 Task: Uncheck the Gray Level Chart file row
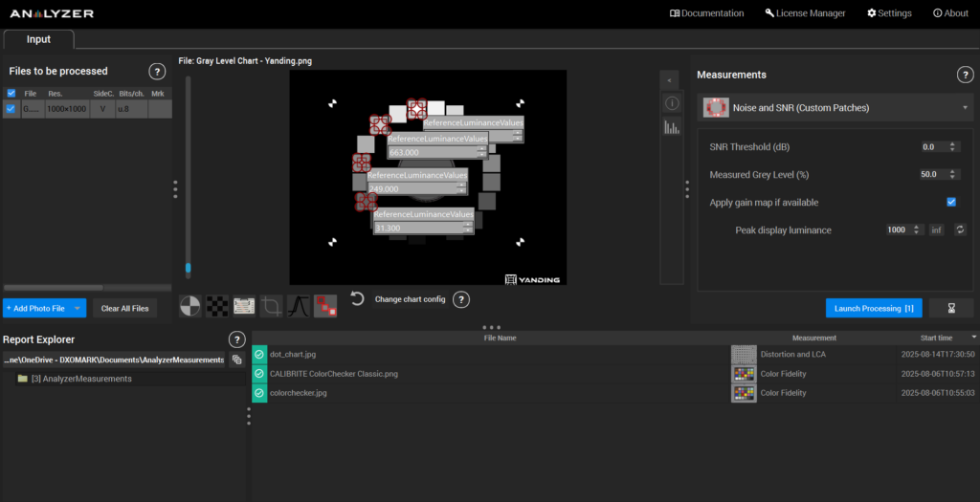(x=11, y=109)
